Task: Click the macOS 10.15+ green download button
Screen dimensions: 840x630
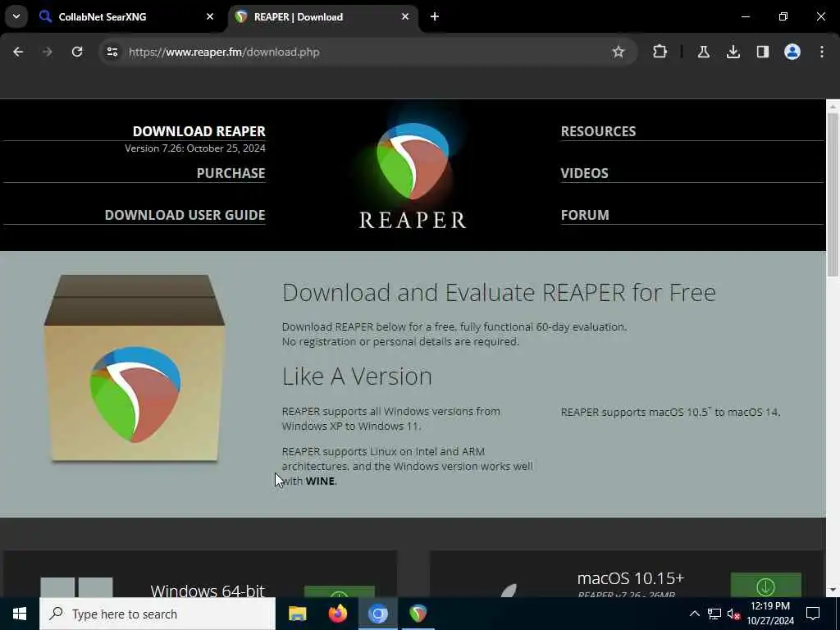Action: click(765, 585)
